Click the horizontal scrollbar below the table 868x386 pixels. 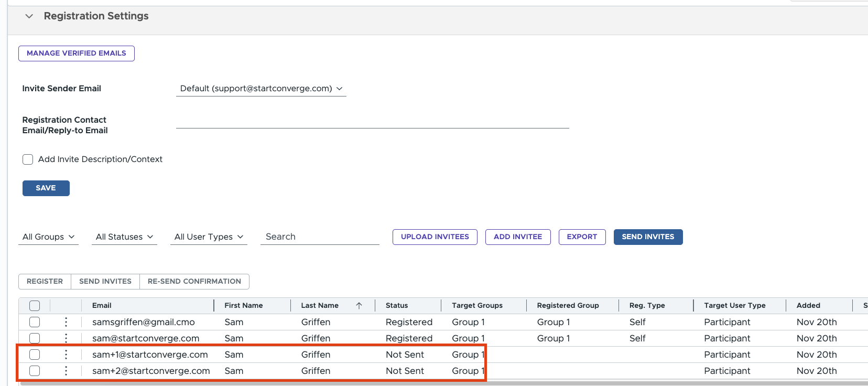click(443, 383)
